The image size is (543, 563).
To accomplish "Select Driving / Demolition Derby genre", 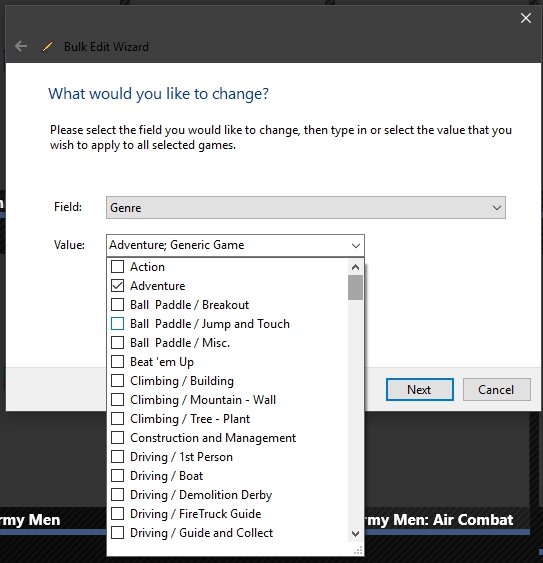I will click(x=201, y=495).
